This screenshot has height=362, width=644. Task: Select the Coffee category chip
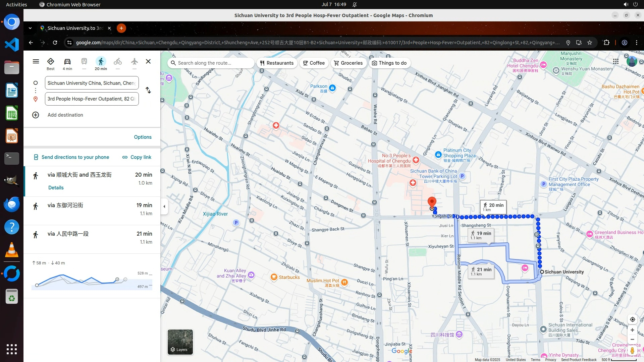[314, 63]
